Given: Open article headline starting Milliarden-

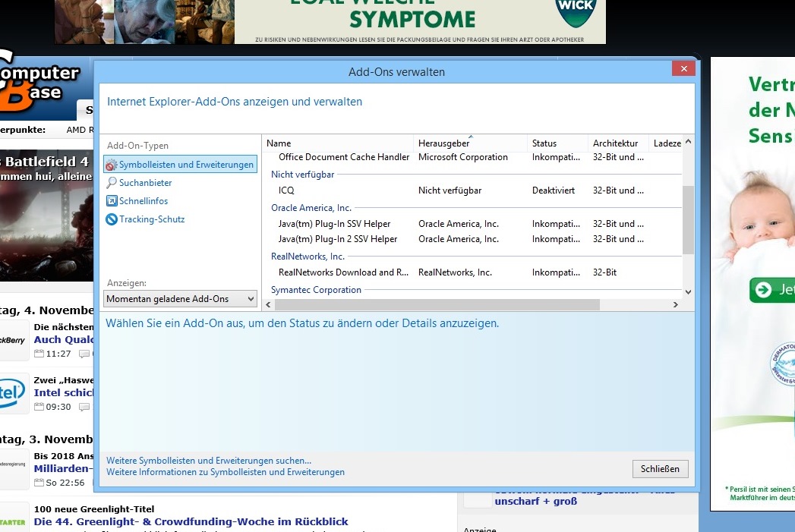Looking at the screenshot, I should coord(64,469).
